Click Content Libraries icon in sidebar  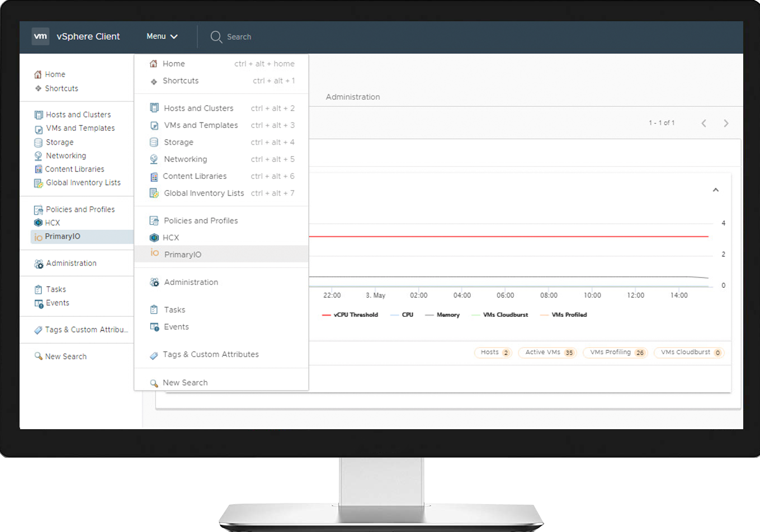click(38, 169)
